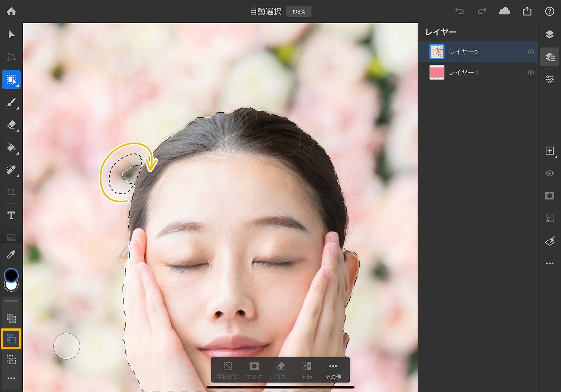Tap the touch shortcut circle

click(67, 346)
